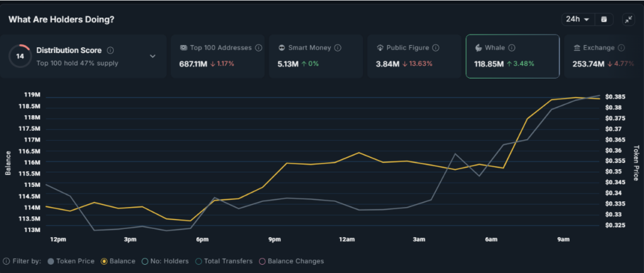Expand the Distribution Score chevron

click(x=153, y=56)
